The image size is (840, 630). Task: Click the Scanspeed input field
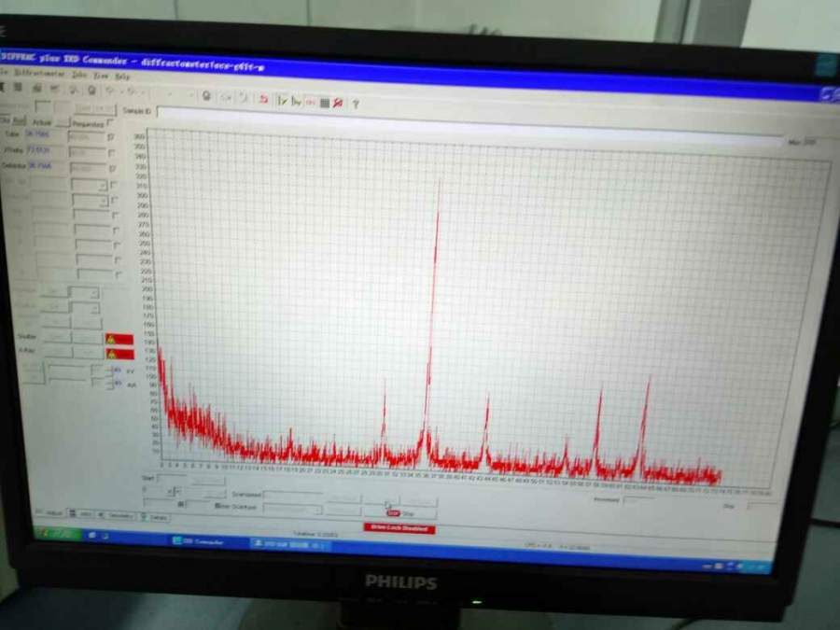coord(292,496)
